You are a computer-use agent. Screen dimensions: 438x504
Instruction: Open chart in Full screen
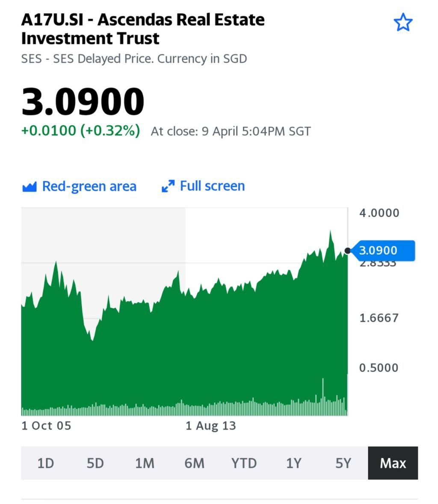click(x=203, y=186)
